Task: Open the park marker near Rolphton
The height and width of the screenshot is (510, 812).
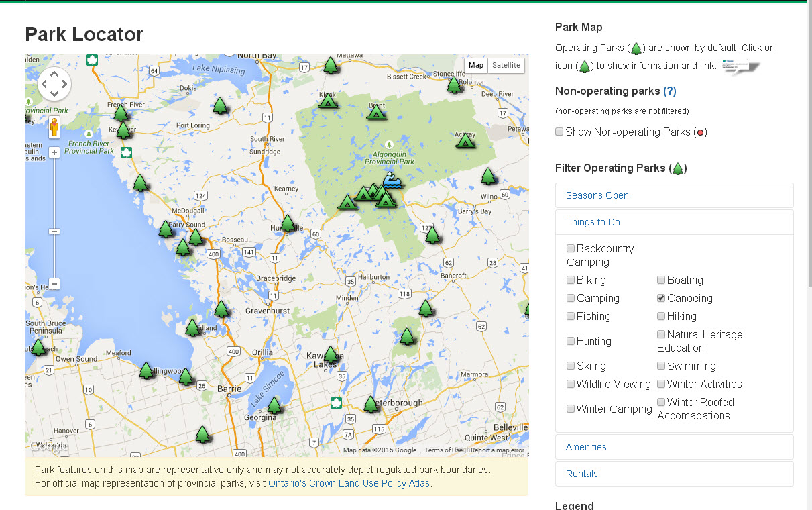Action: tap(454, 85)
